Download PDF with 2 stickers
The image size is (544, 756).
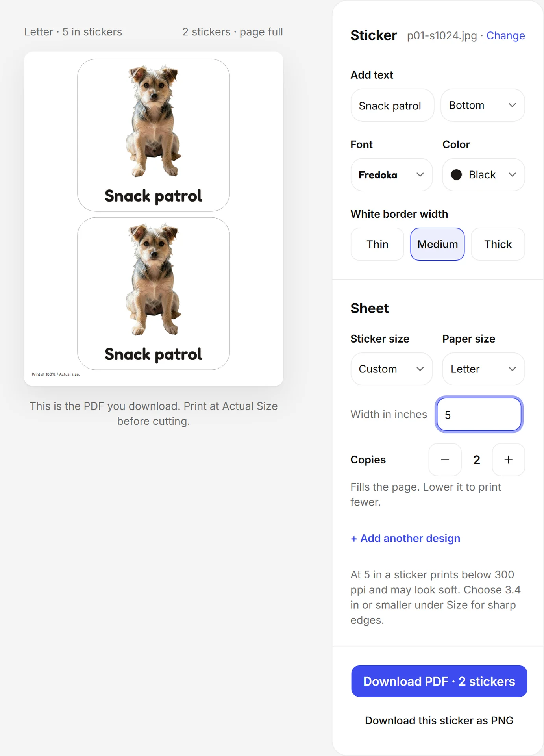(x=439, y=681)
